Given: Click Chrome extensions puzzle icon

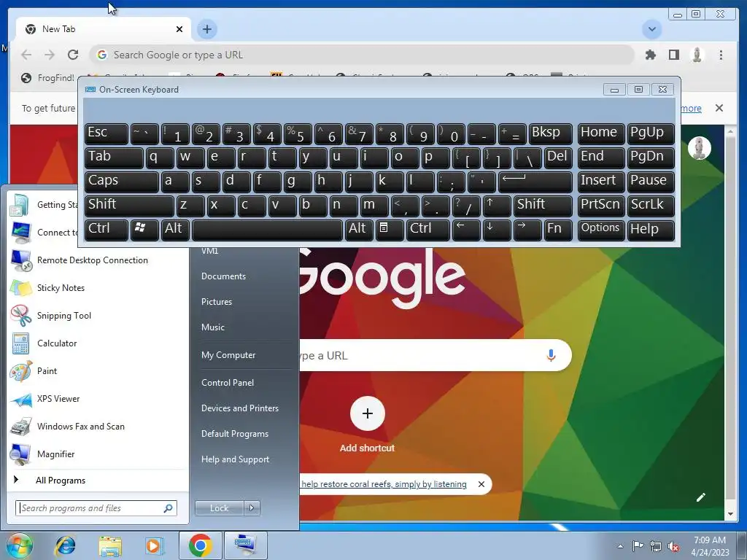Looking at the screenshot, I should coord(650,55).
